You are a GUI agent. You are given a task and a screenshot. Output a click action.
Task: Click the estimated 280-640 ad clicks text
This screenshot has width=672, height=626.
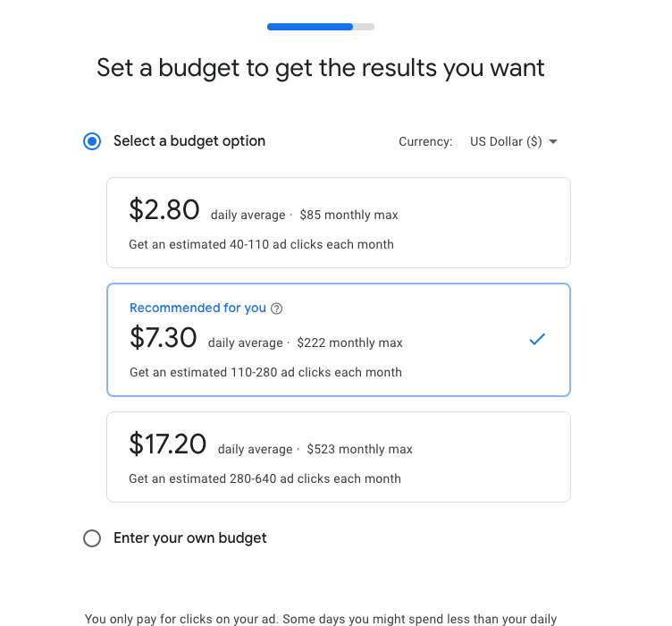click(x=265, y=479)
